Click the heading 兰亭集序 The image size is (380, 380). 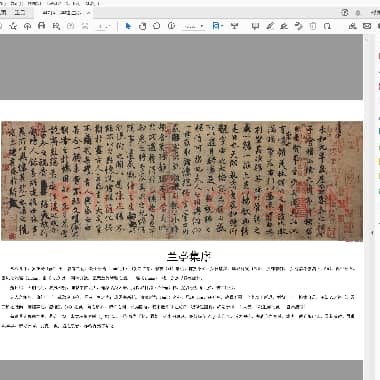pos(189,257)
